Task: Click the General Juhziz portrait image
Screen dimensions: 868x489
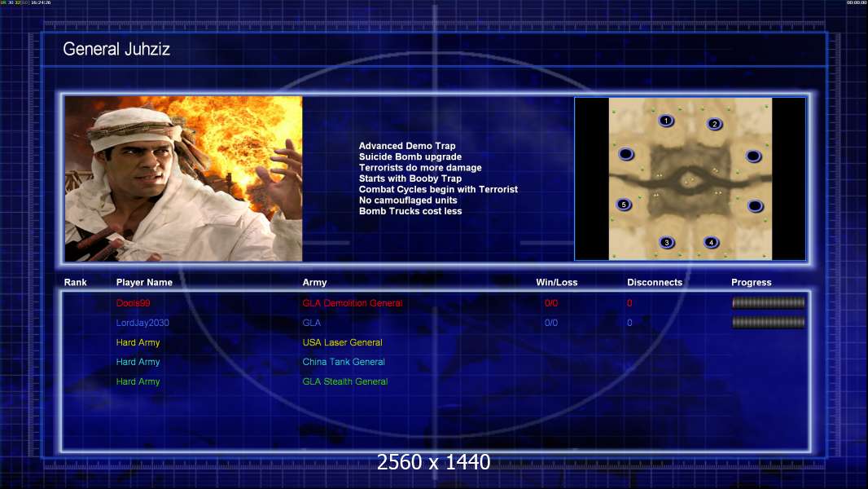Action: click(x=183, y=178)
